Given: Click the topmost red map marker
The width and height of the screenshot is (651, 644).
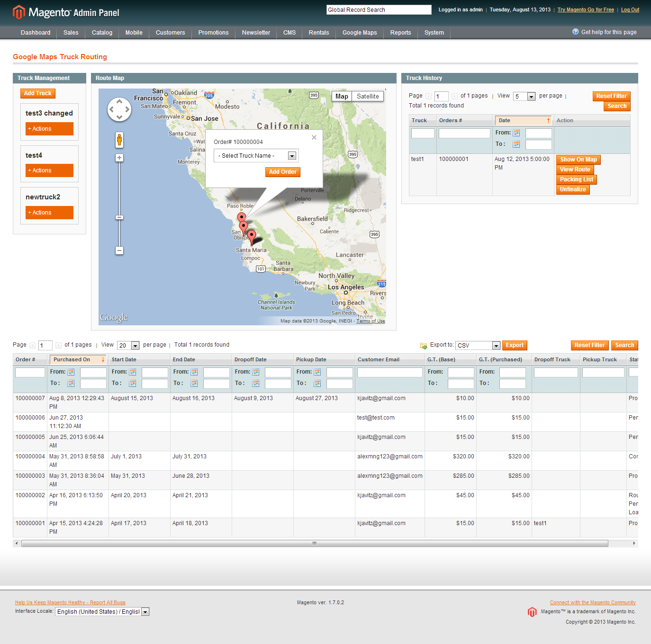Looking at the screenshot, I should 242,218.
